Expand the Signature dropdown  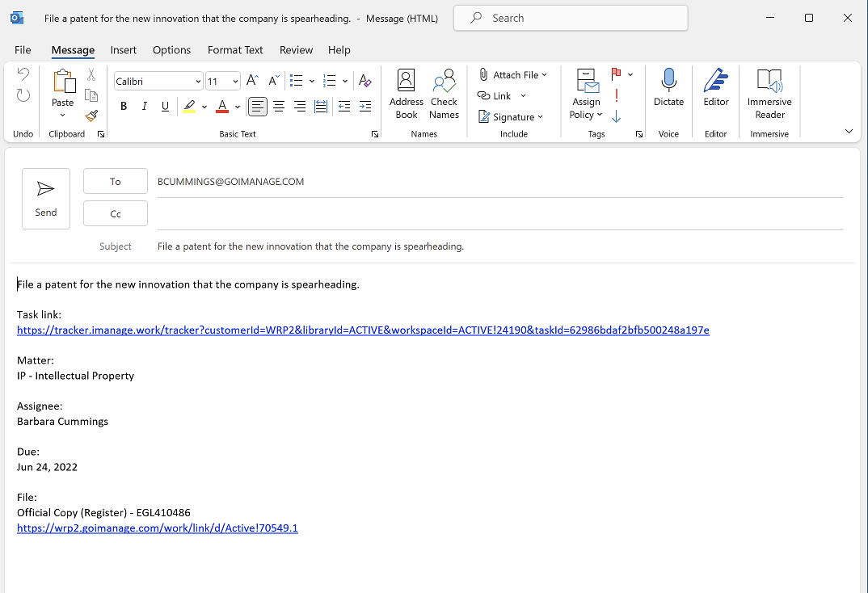coord(540,117)
